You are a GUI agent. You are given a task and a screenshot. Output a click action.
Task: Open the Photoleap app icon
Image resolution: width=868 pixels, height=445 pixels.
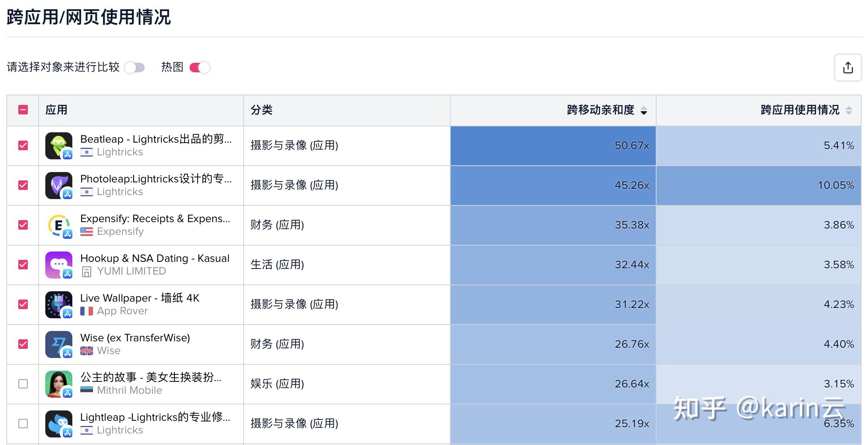[x=59, y=185]
